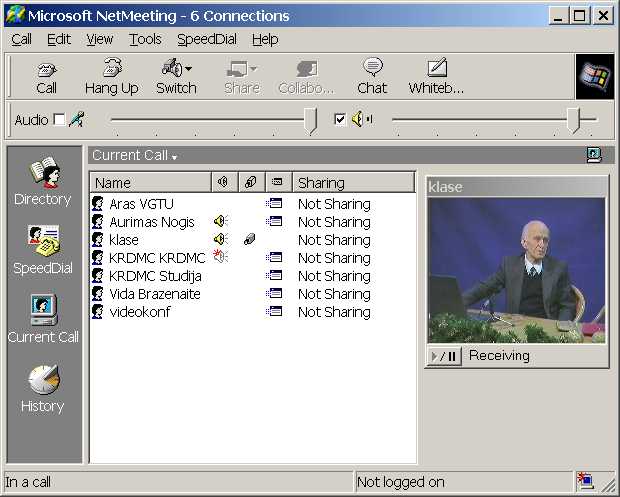Expand the Switch button dropdown
The image size is (620, 497).
pyautogui.click(x=188, y=69)
